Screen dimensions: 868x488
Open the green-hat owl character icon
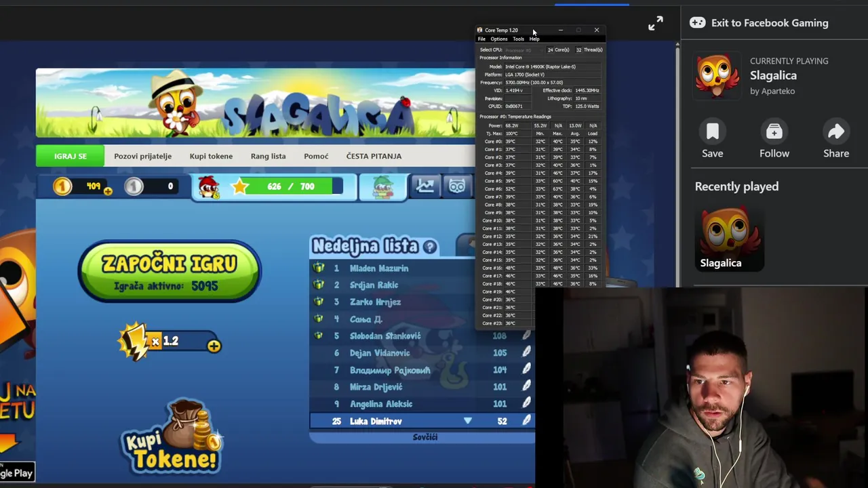click(383, 186)
